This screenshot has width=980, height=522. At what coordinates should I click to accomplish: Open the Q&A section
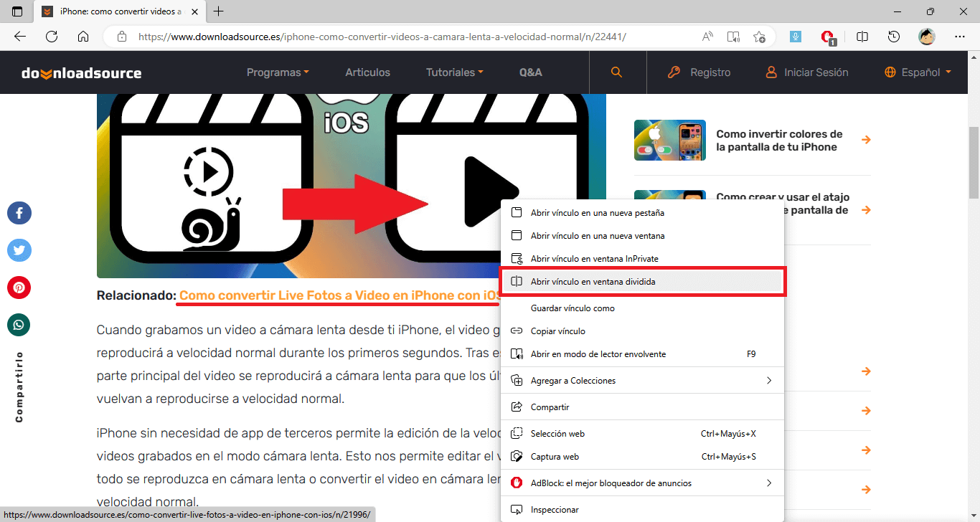click(x=531, y=72)
